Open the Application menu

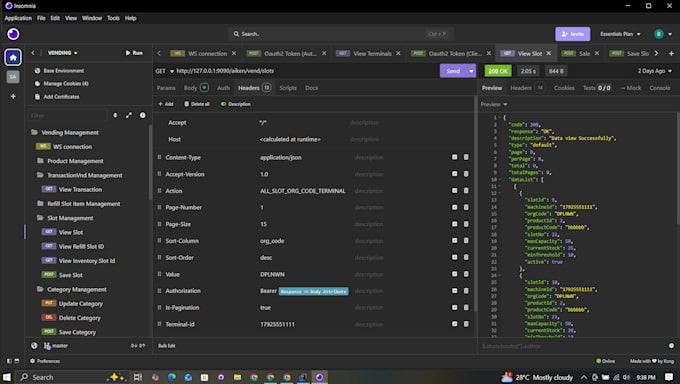coord(18,18)
